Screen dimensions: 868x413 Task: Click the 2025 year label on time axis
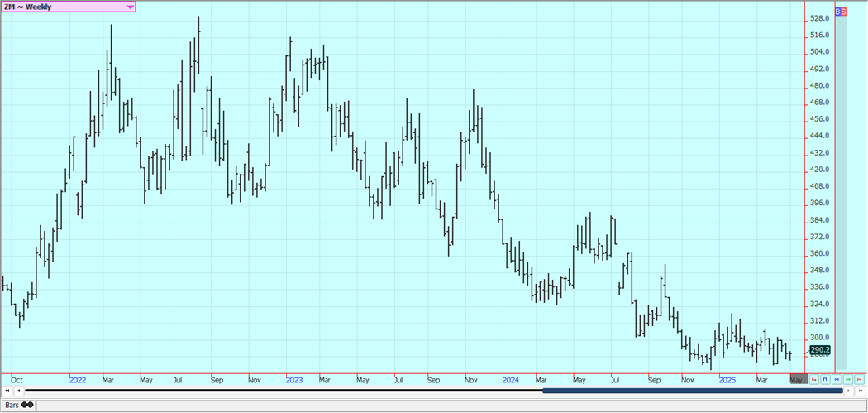(x=727, y=380)
